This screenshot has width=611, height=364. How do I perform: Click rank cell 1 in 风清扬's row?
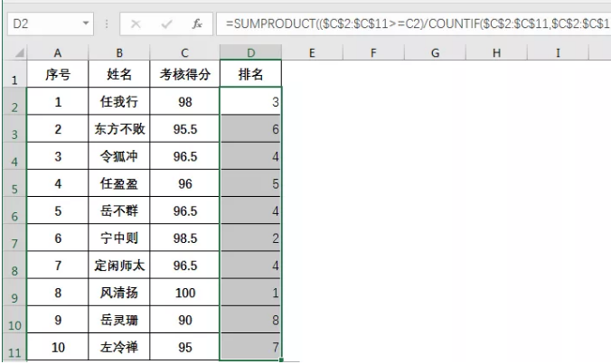click(x=250, y=292)
